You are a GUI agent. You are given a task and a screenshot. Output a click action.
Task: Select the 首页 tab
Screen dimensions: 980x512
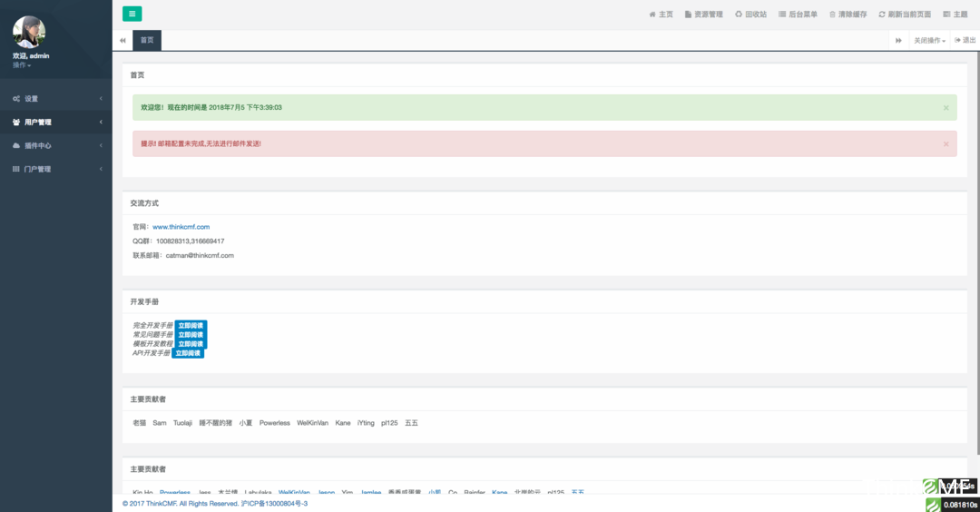tap(147, 40)
